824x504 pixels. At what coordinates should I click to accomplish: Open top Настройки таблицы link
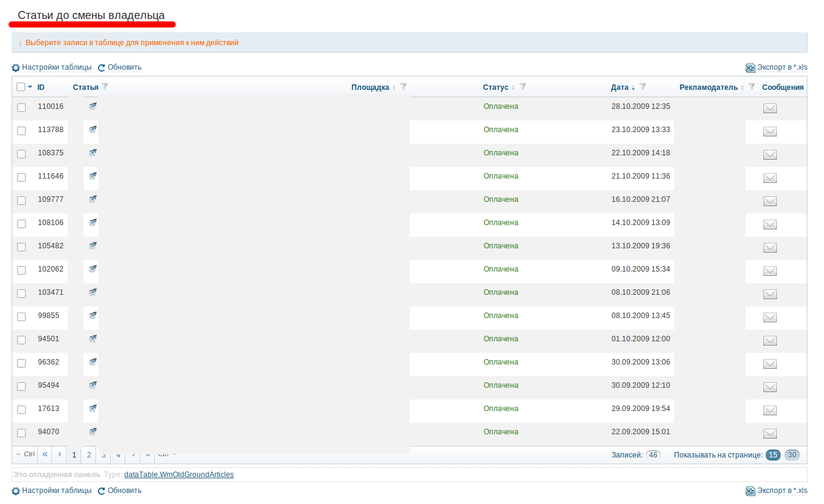(x=57, y=67)
